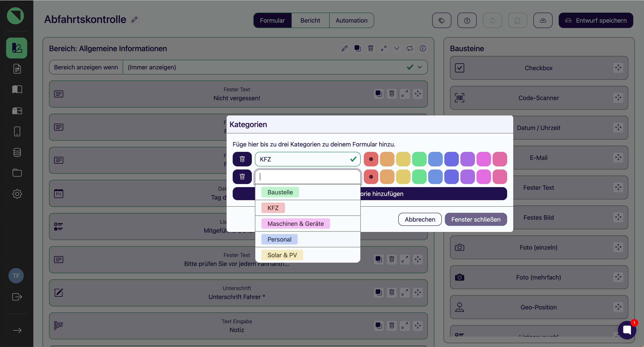This screenshot has height=347, width=644.
Task: Choose Maschinen & Geräte suggestion
Action: (x=296, y=224)
